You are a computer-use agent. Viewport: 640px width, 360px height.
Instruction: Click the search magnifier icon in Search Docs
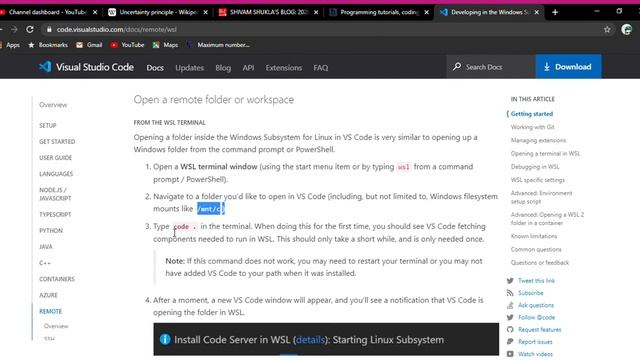(x=457, y=67)
